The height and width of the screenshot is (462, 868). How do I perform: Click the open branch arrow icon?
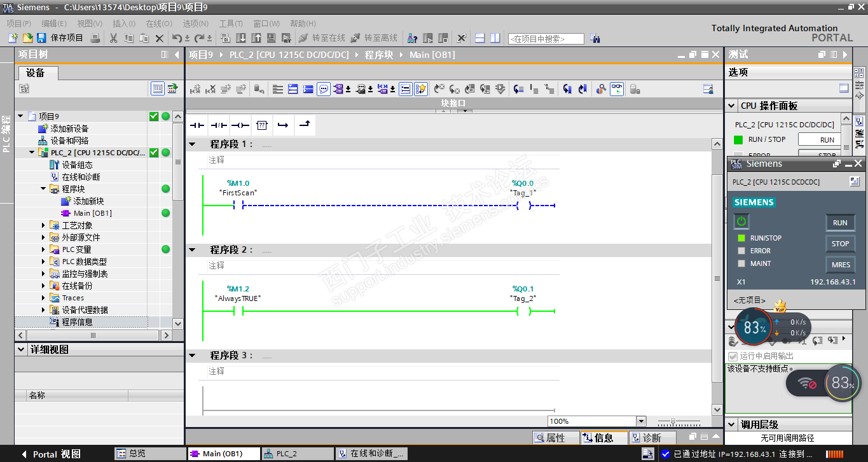283,125
